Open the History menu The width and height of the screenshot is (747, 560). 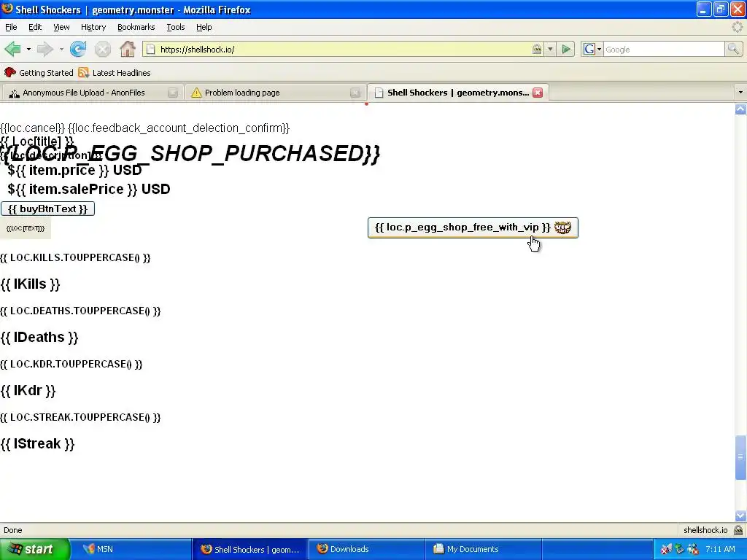[93, 27]
